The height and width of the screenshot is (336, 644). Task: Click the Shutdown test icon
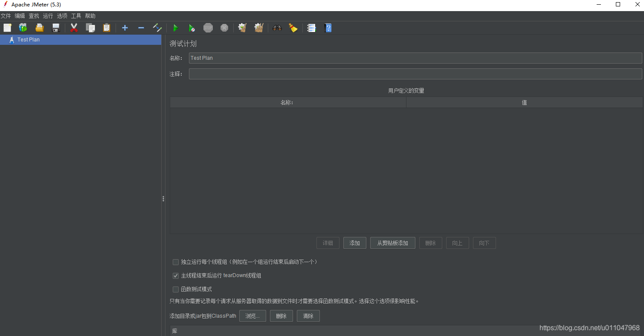(x=224, y=28)
